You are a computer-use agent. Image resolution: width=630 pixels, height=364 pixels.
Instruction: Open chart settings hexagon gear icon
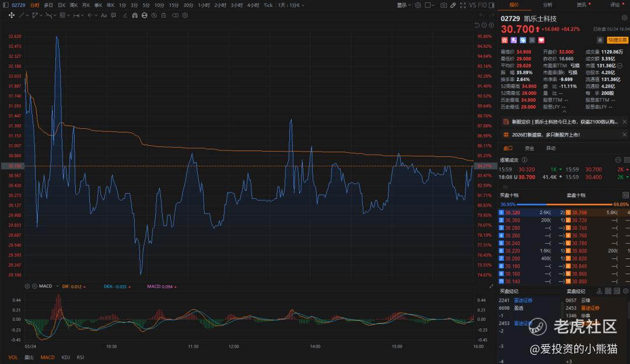[x=418, y=5]
